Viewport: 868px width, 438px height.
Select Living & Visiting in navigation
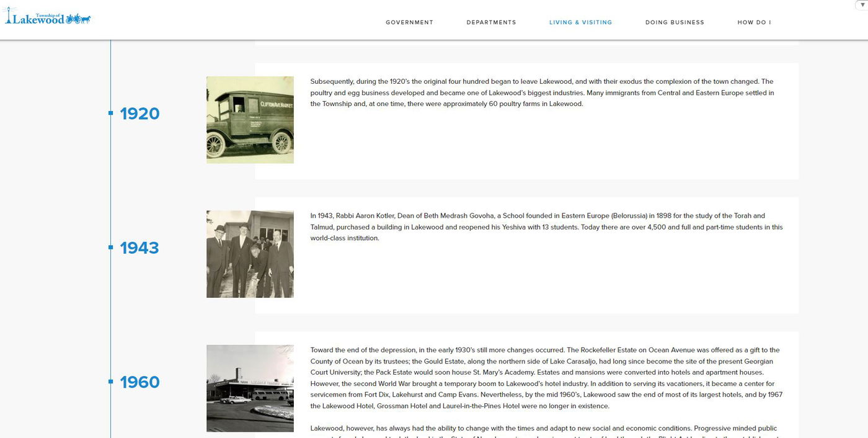click(580, 22)
